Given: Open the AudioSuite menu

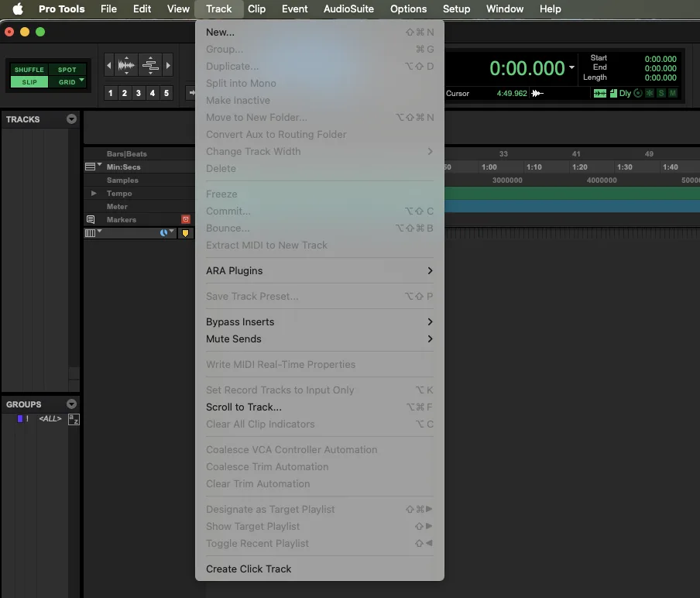Looking at the screenshot, I should [x=348, y=9].
